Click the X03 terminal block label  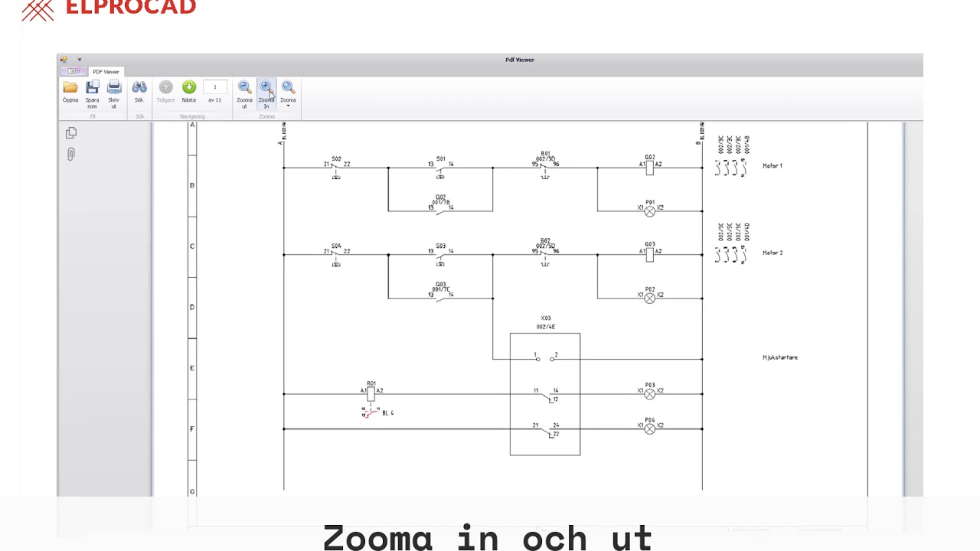pos(546,318)
